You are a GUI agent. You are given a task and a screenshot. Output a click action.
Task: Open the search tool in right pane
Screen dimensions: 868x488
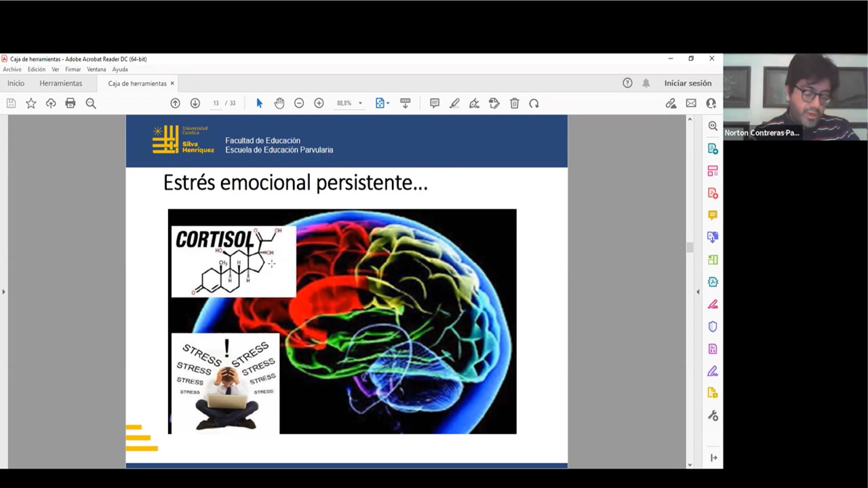[713, 126]
